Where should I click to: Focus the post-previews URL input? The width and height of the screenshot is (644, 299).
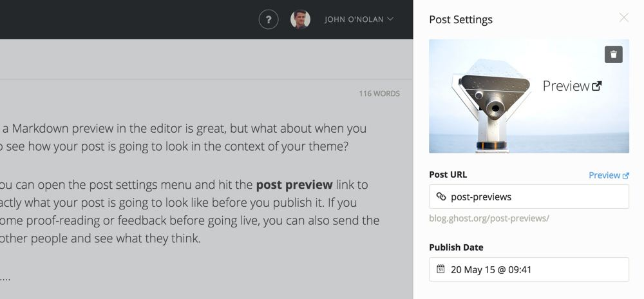(x=529, y=197)
